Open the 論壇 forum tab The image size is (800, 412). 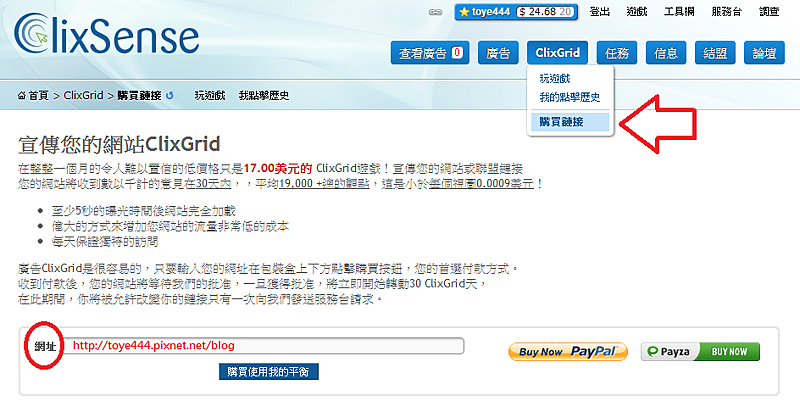point(764,53)
